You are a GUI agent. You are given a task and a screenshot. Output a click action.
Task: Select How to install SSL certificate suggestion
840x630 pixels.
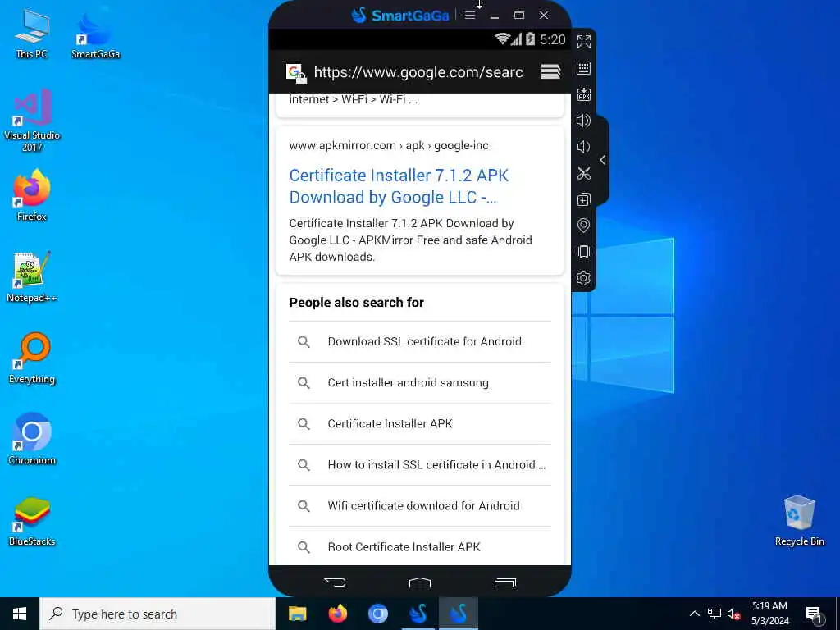tap(420, 465)
